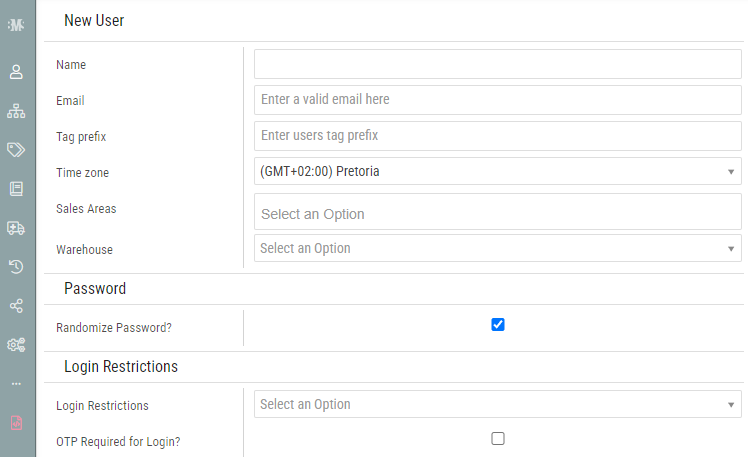Click the user profile icon in sidebar
Image resolution: width=748 pixels, height=457 pixels.
click(16, 72)
